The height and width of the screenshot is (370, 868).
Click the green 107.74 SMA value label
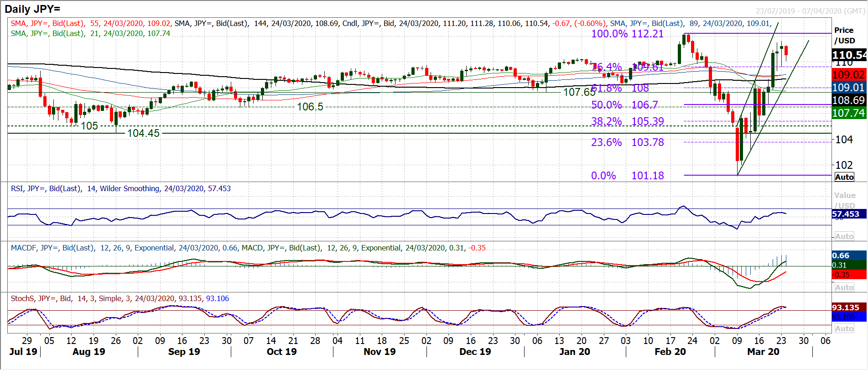point(849,113)
